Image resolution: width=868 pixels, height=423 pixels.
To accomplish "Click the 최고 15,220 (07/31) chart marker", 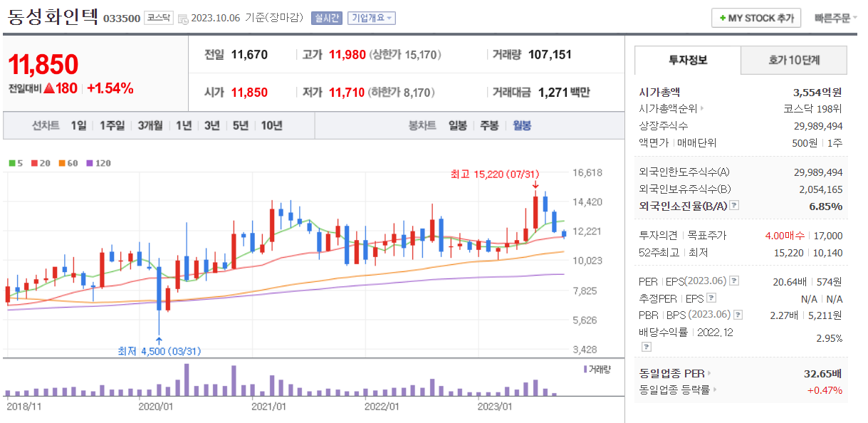I will [494, 174].
